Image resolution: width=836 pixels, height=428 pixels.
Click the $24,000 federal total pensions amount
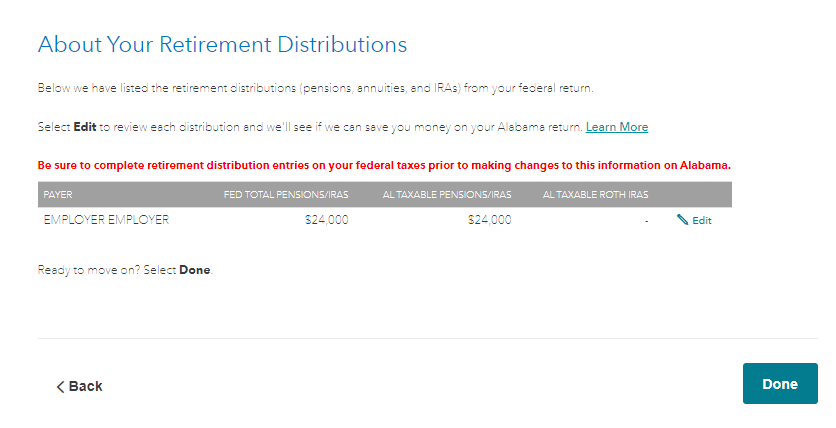[327, 220]
